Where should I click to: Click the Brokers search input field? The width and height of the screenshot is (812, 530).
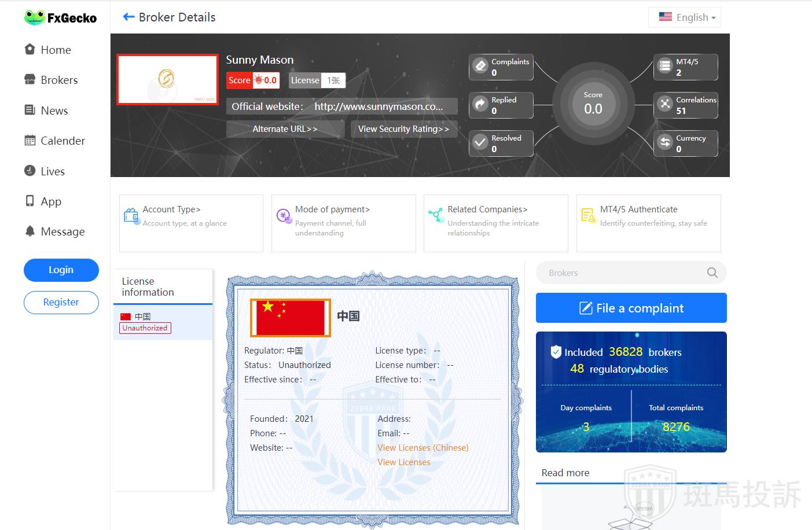pyautogui.click(x=619, y=273)
